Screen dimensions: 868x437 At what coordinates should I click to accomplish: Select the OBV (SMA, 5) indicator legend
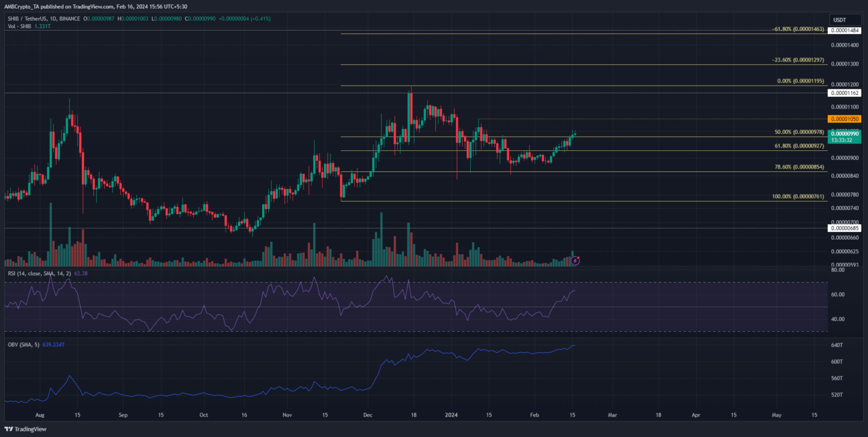24,345
